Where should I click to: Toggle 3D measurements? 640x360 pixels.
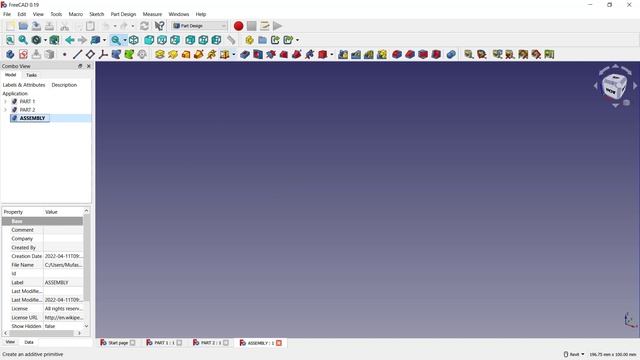[x=536, y=54]
